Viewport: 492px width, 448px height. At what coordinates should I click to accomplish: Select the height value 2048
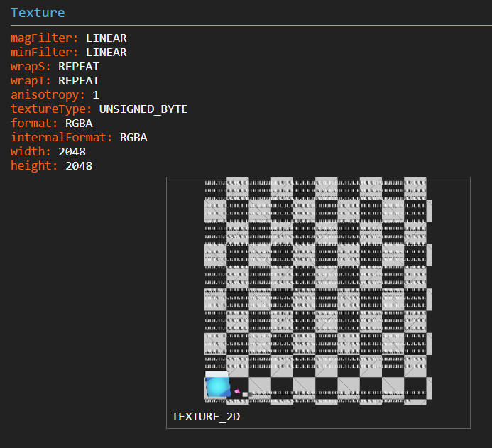tap(79, 166)
